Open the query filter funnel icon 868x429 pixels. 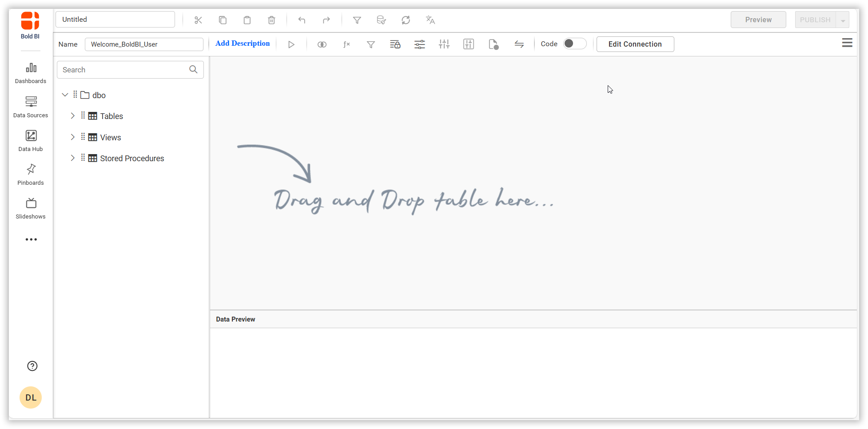coord(371,44)
